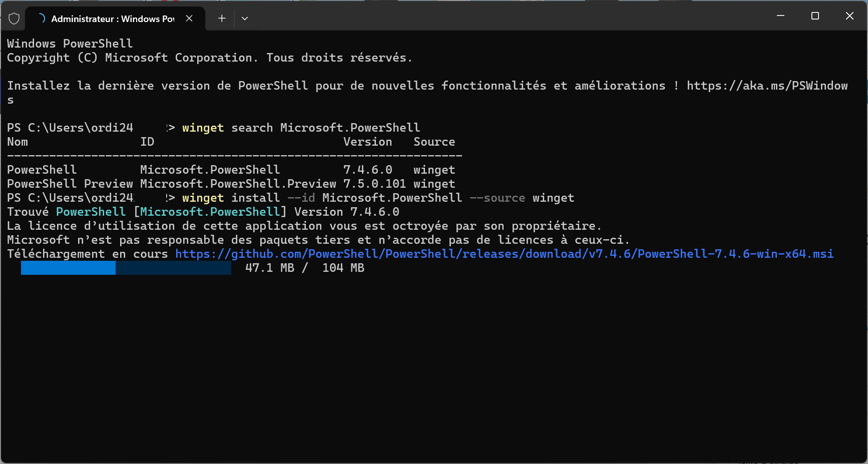This screenshot has height=464, width=868.
Task: Click 'Windows PowerShell' header line
Action: point(70,44)
